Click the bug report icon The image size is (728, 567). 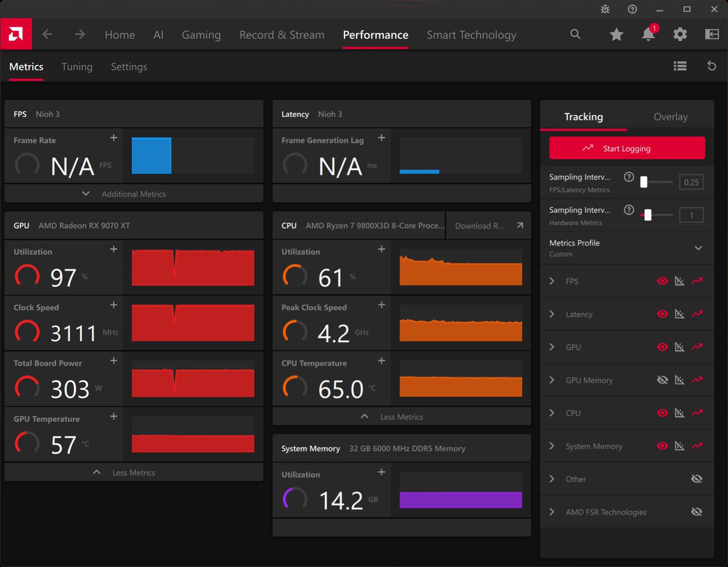605,9
